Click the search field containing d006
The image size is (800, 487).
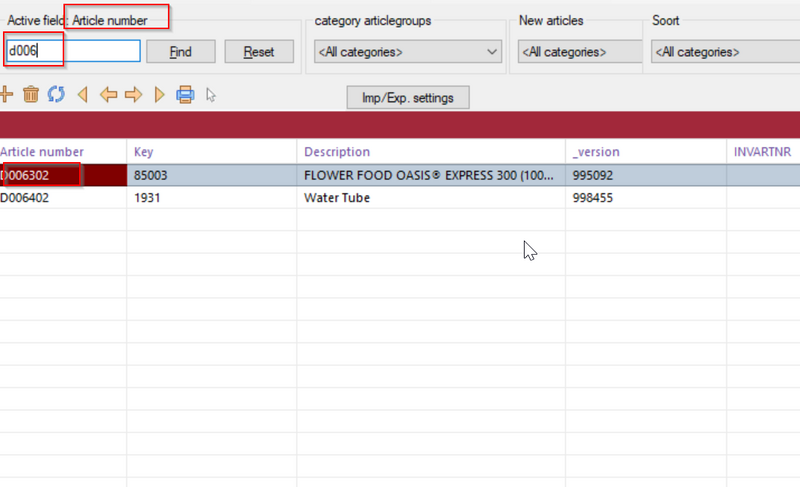[72, 51]
